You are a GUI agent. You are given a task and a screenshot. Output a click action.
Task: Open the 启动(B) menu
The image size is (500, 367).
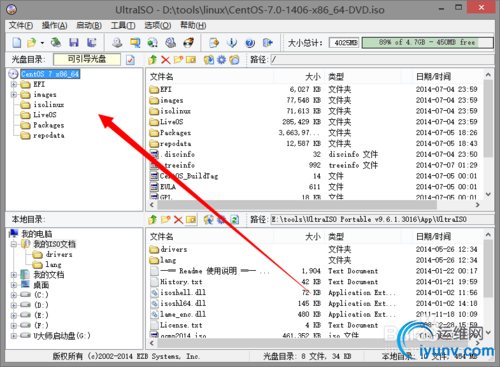[89, 25]
